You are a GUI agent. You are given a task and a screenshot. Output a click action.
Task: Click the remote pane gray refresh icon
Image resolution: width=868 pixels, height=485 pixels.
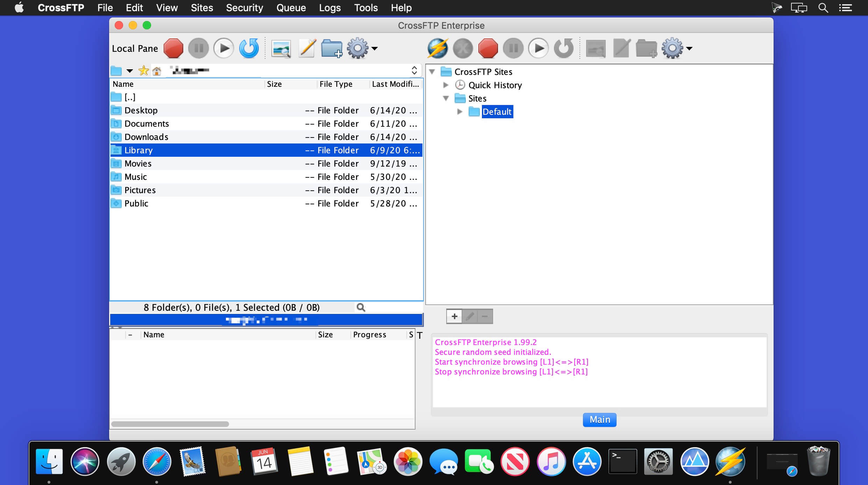click(564, 48)
